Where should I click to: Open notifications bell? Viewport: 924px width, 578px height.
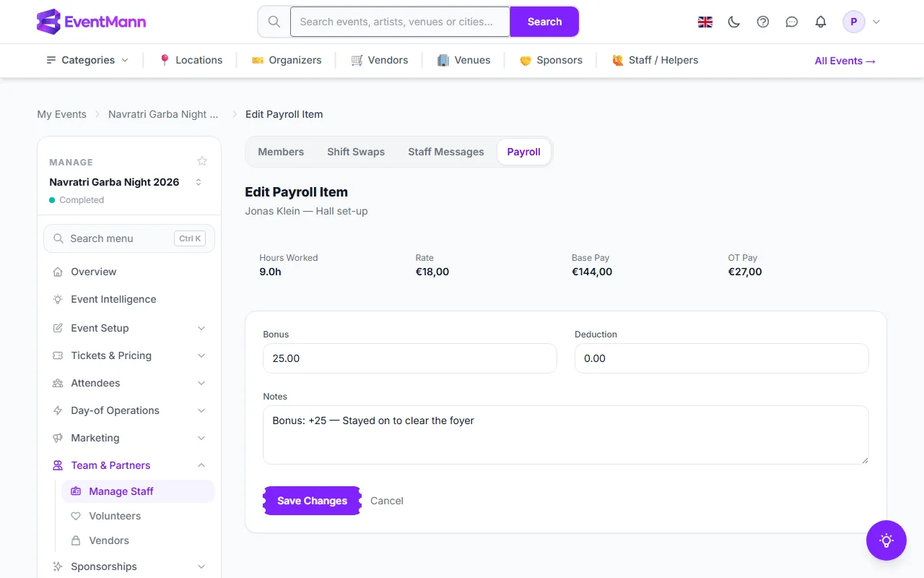tap(821, 22)
